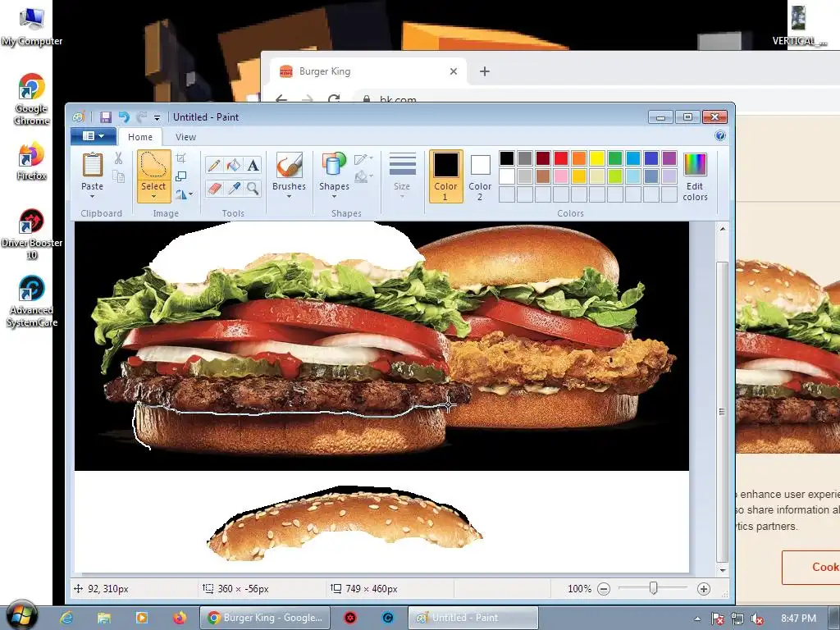Screen dimensions: 840x630
Task: Click the muted volume icon in system tray
Action: pos(757,619)
